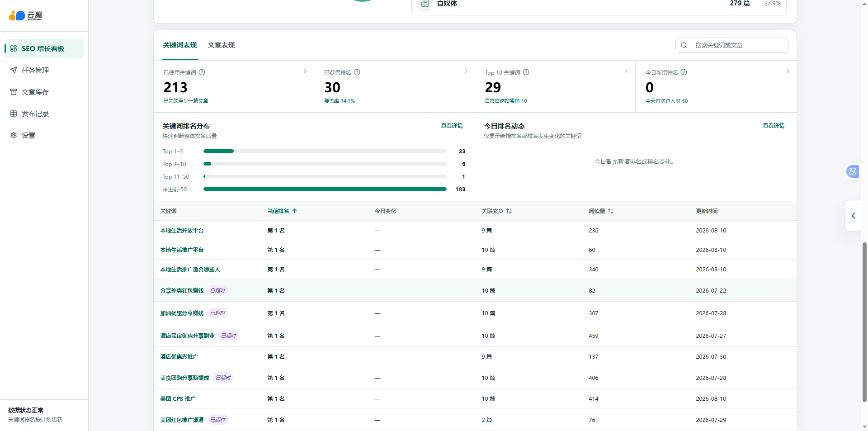
Task: Click the 自媒体 document icon
Action: pos(425,4)
